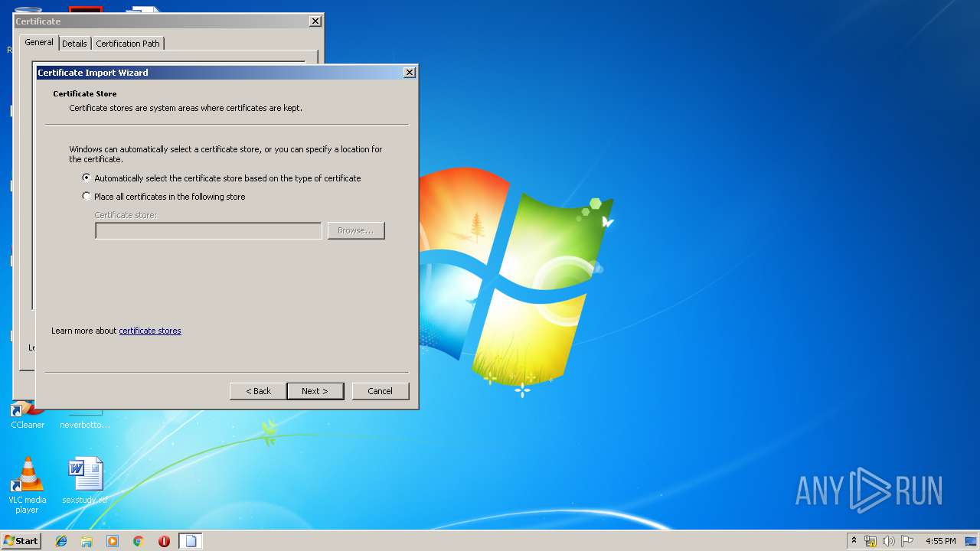This screenshot has width=980, height=551.
Task: Show hidden system tray icons arrow
Action: (854, 541)
